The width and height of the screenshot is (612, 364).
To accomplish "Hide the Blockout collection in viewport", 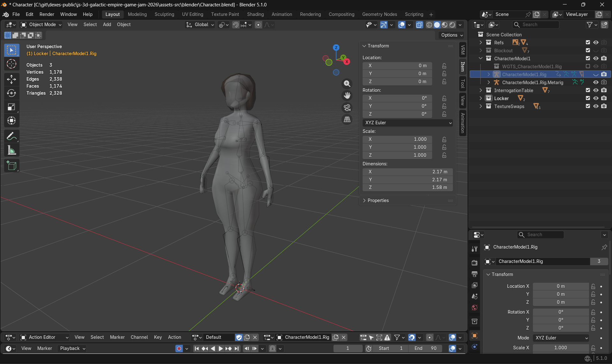I will click(x=596, y=50).
